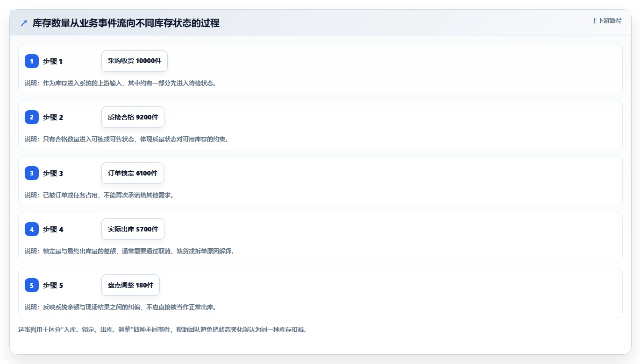Select the 质检合格 9200件 chip

133,117
